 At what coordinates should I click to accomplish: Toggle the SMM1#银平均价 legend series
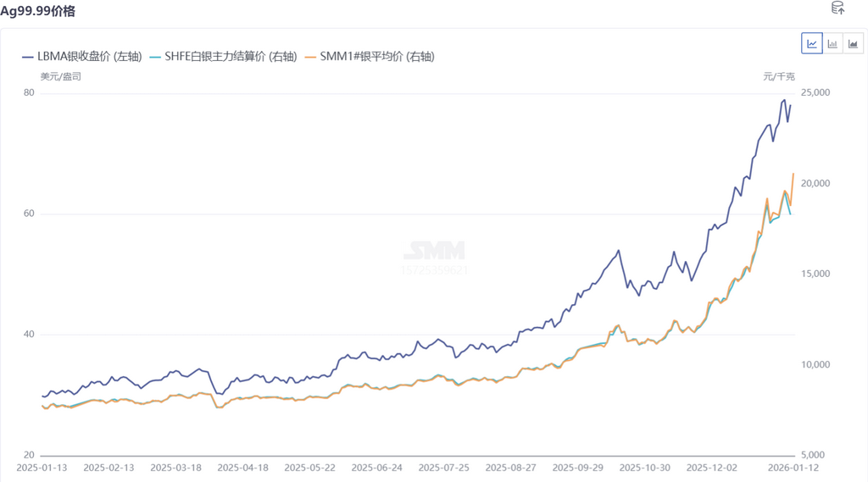tap(375, 57)
